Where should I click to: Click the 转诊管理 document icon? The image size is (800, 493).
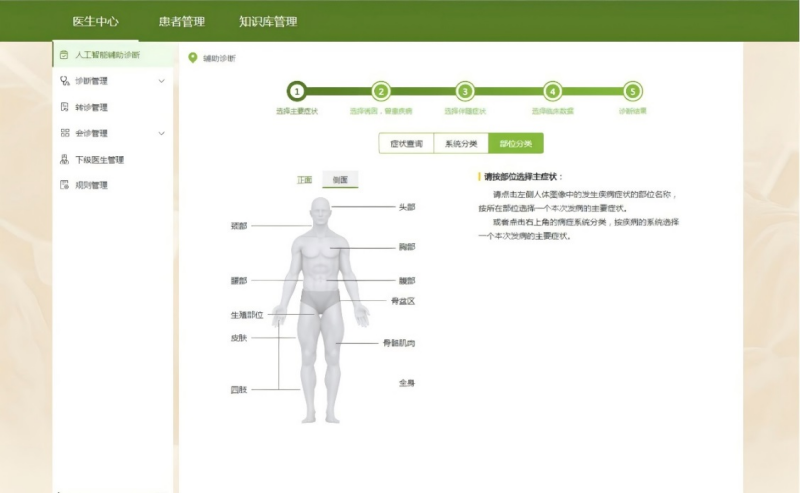point(64,107)
